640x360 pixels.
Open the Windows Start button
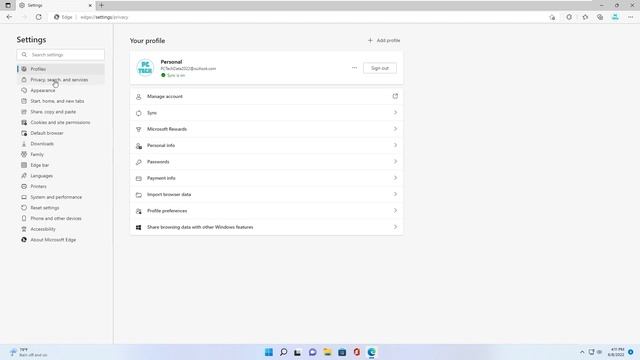tap(269, 352)
